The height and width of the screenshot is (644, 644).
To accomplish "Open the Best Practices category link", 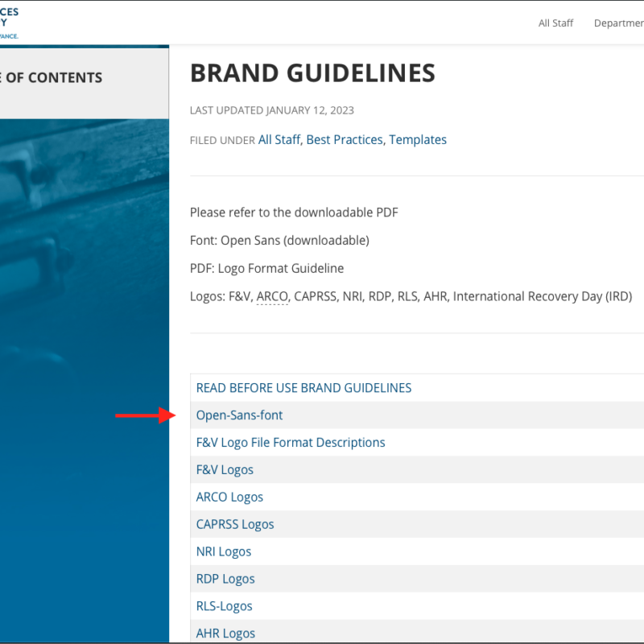I will (x=345, y=140).
